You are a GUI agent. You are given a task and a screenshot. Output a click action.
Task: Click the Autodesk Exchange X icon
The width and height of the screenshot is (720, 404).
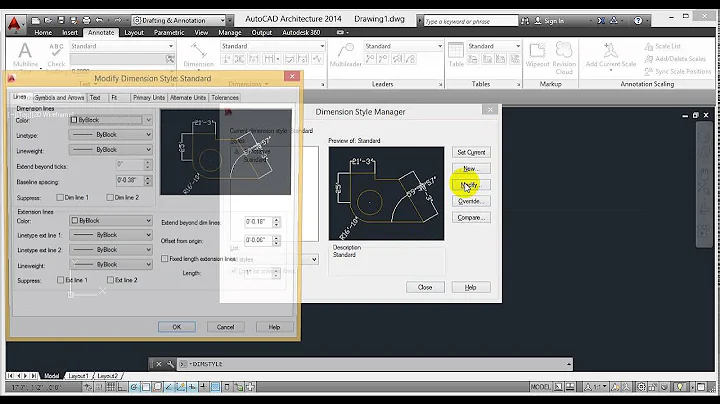[x=601, y=21]
